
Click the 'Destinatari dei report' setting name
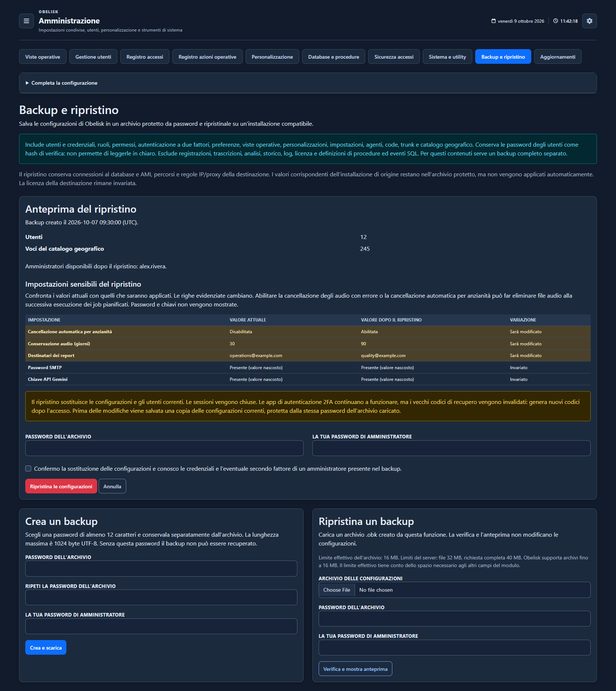(51, 356)
